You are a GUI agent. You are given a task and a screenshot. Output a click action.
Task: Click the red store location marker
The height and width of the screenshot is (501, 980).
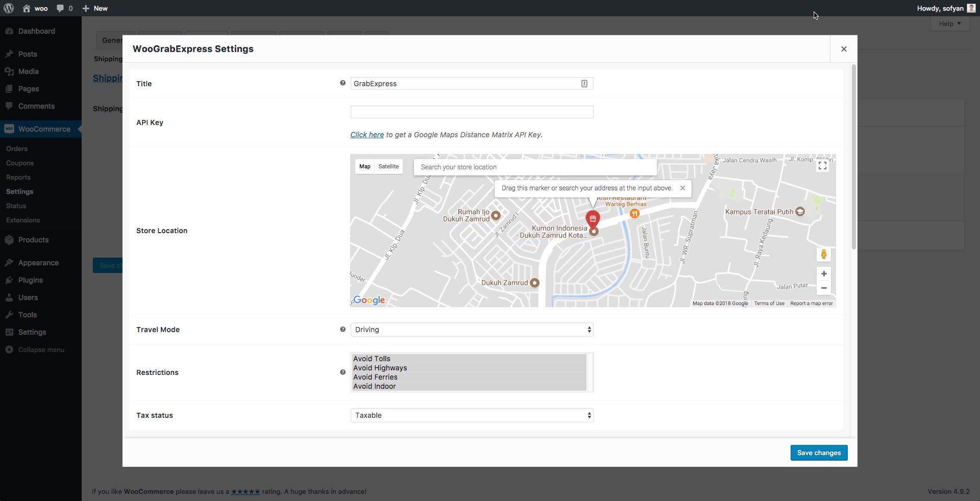(592, 218)
